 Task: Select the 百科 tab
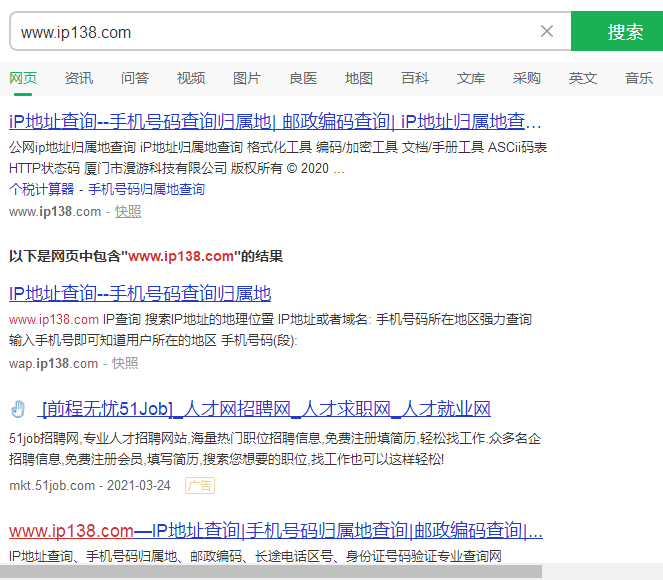[415, 78]
